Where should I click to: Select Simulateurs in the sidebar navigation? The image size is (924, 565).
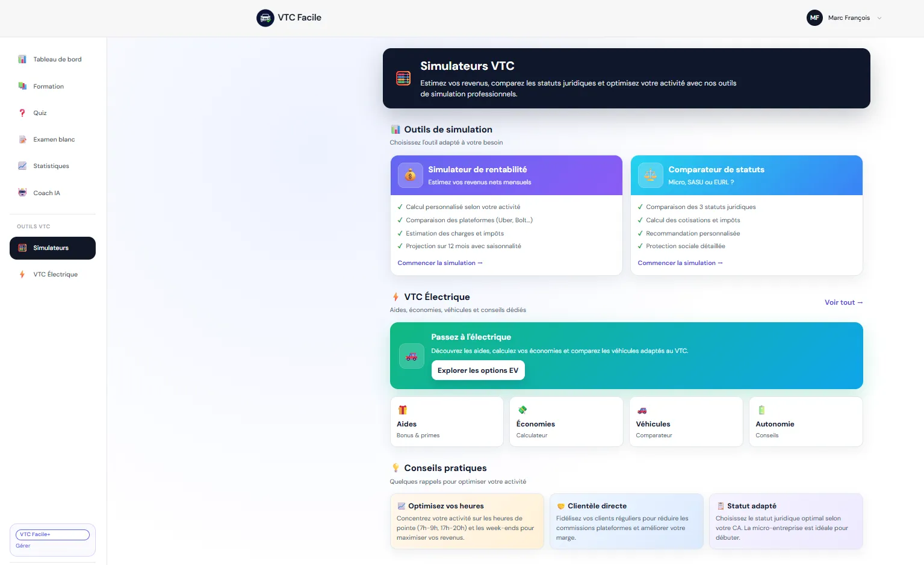pyautogui.click(x=52, y=248)
